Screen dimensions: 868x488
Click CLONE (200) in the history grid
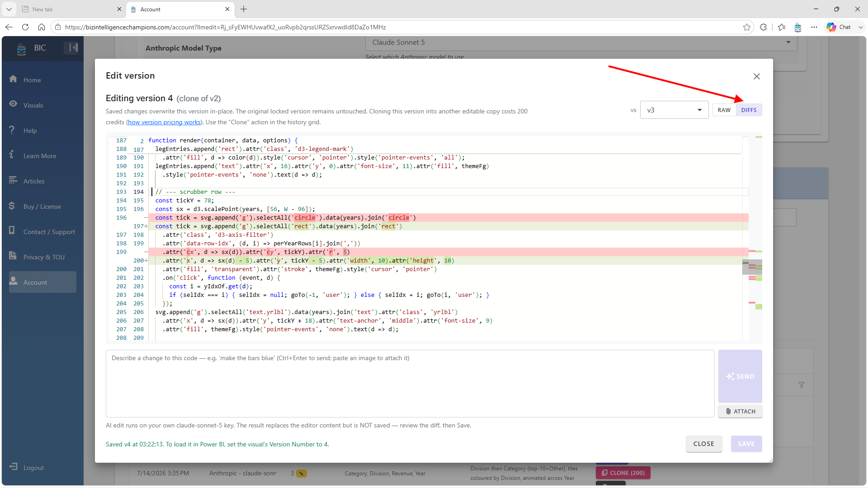[623, 473]
